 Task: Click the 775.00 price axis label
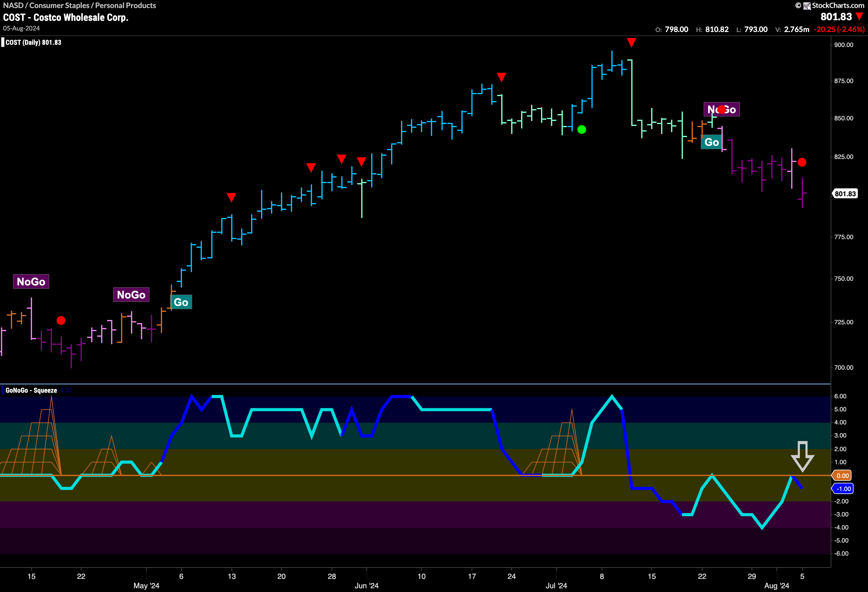(x=844, y=237)
